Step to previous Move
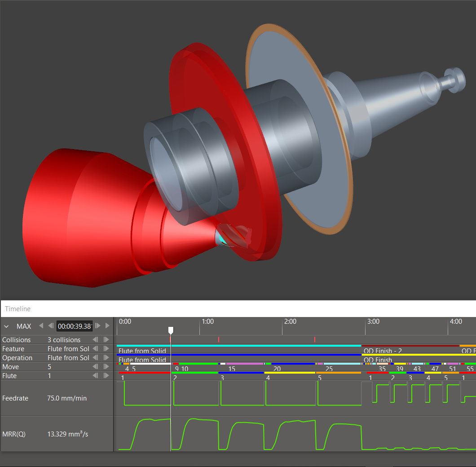Viewport: 476px width, 467px height. coord(95,367)
